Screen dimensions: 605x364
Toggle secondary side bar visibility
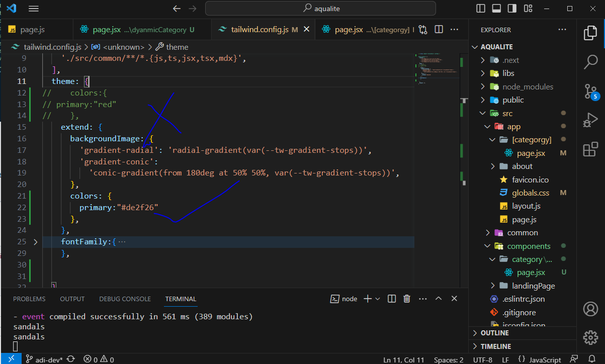pyautogui.click(x=512, y=9)
